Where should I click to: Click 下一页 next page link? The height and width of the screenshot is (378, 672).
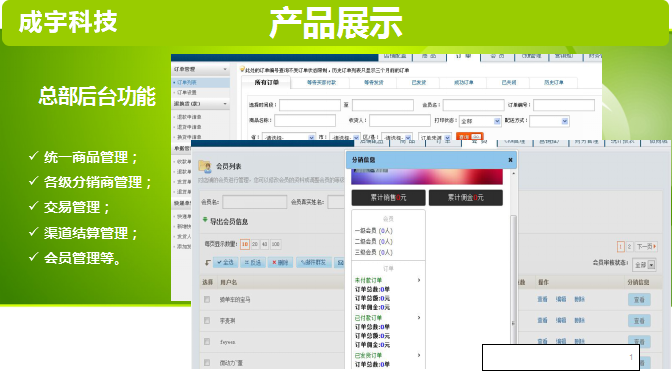pos(646,246)
